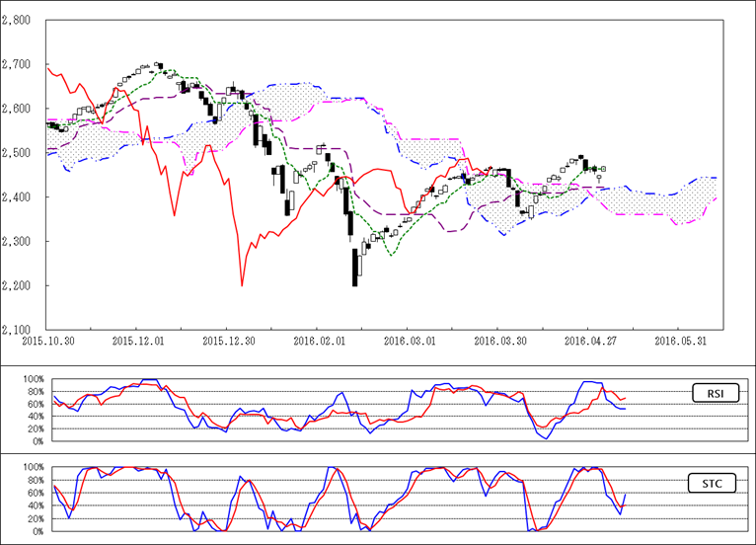Select the 2015.12.01 date axis label
This screenshot has height=545, width=756.
click(137, 340)
